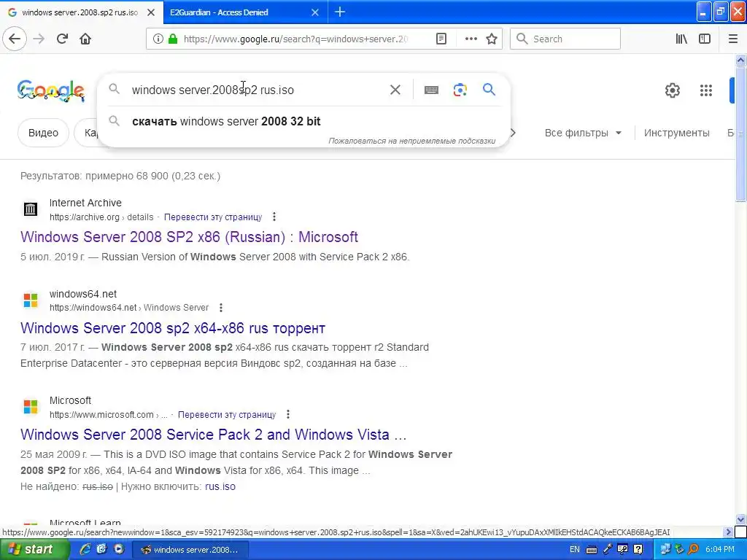Screen dimensions: 747x560
Task: Click Перевести эту страницу for Internet Archive
Action: tap(213, 217)
